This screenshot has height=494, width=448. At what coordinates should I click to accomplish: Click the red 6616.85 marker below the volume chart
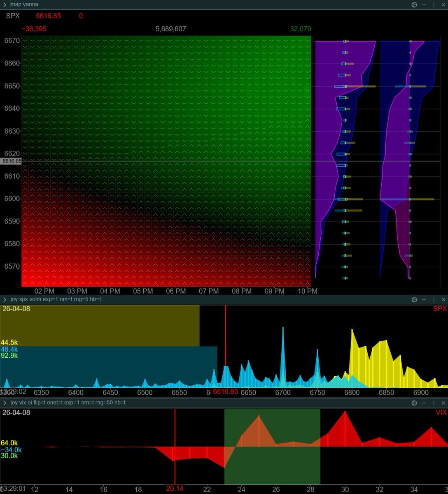tap(225, 391)
